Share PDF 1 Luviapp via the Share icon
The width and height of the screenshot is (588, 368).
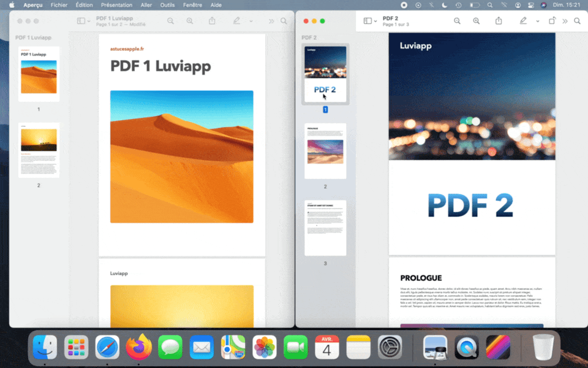(211, 20)
